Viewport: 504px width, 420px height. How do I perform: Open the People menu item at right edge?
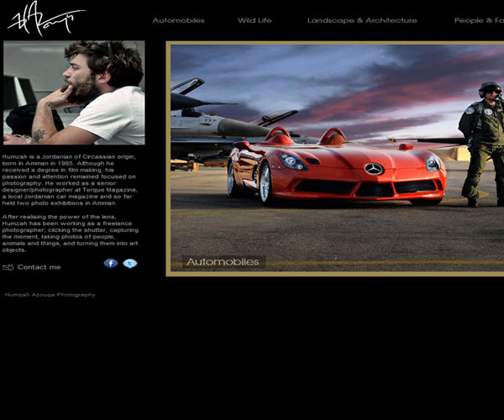pyautogui.click(x=479, y=20)
